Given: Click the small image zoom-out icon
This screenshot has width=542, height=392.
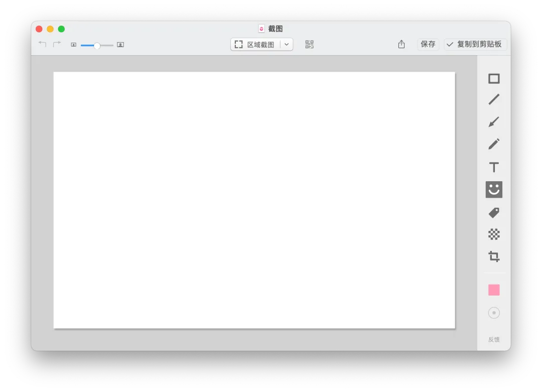Looking at the screenshot, I should (74, 45).
